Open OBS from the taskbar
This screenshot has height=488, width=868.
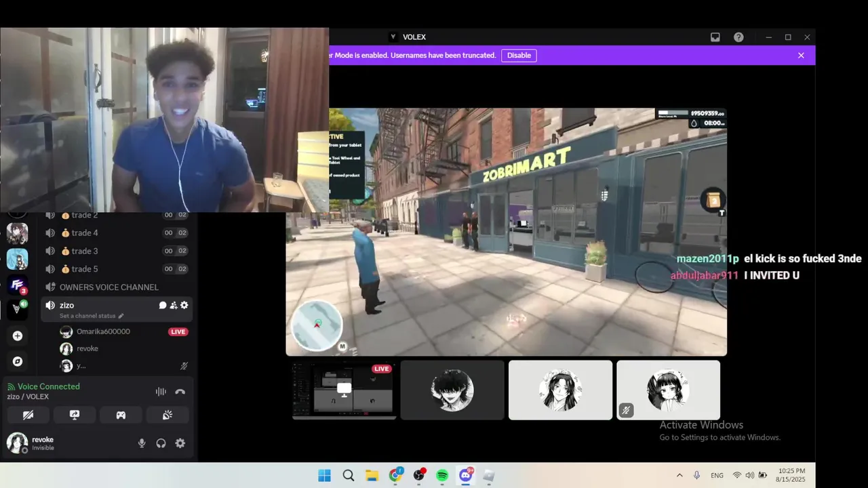click(x=419, y=476)
